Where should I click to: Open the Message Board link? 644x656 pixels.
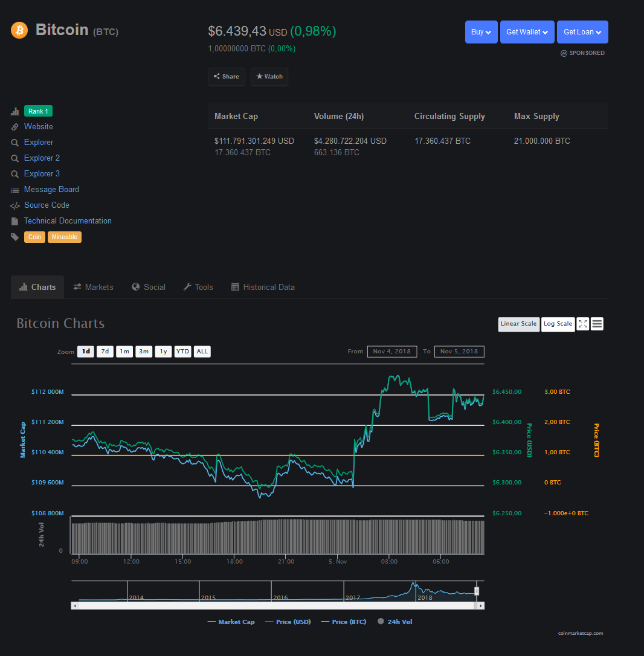pyautogui.click(x=51, y=190)
